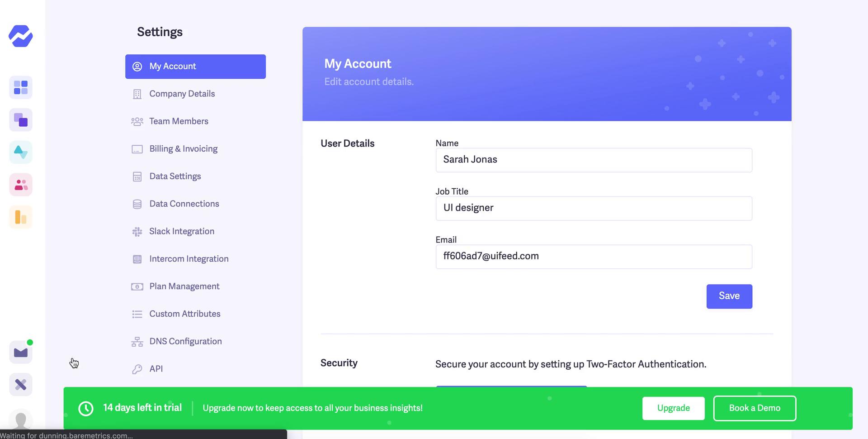The image size is (868, 439).
Task: Focus the Name field with Sarah Jonas
Action: pos(594,160)
